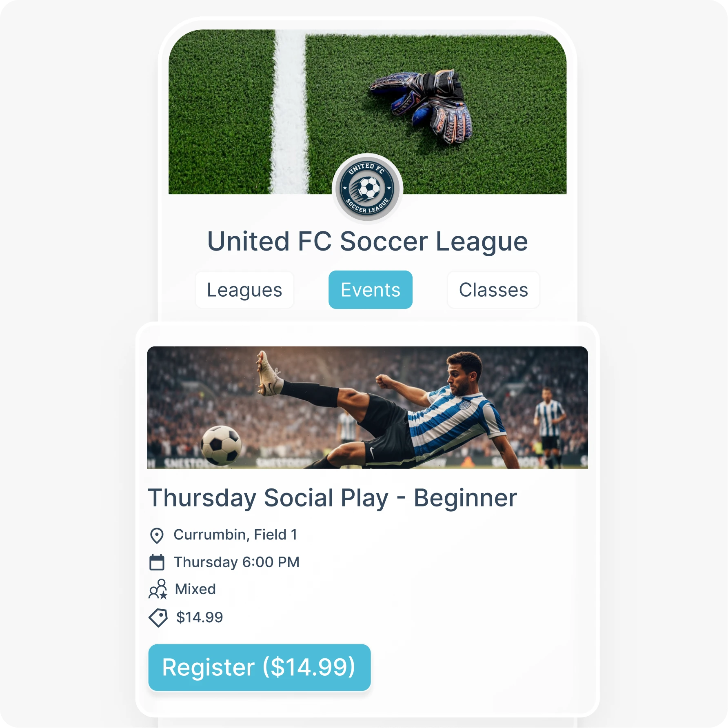Click the soccer ball in the event photo
This screenshot has height=728, width=728.
(221, 445)
